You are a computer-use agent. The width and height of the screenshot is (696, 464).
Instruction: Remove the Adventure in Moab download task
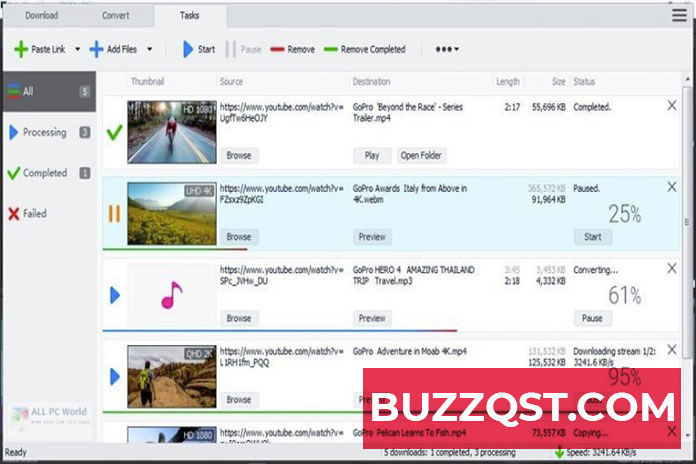pyautogui.click(x=672, y=350)
